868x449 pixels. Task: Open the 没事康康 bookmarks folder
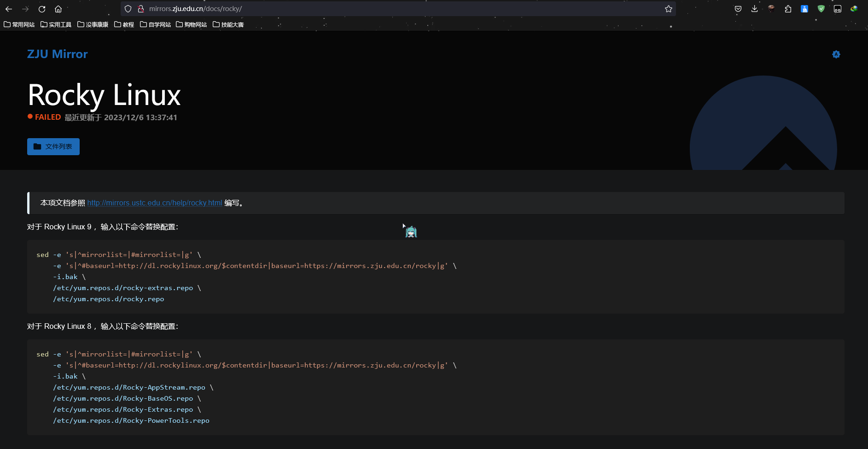pos(93,24)
